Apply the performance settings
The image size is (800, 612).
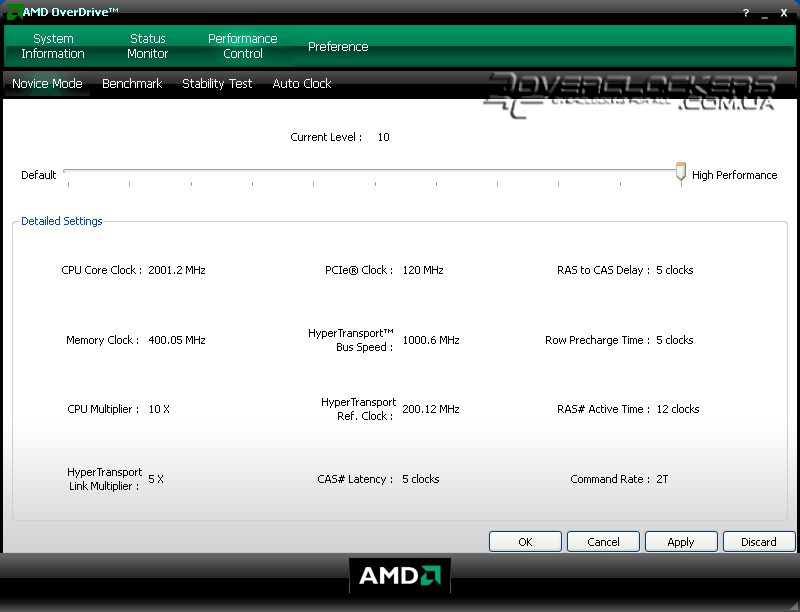tap(681, 542)
